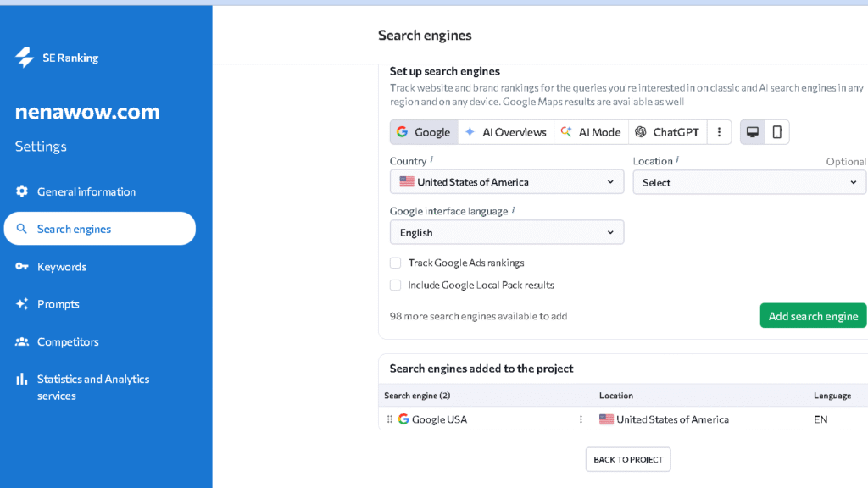Grab the drag handle beside Google USA

point(389,419)
